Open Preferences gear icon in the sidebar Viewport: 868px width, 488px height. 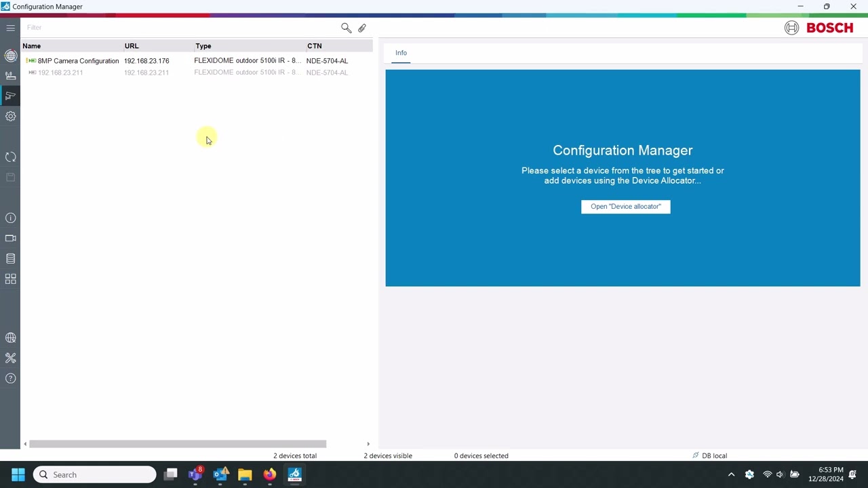click(x=10, y=116)
